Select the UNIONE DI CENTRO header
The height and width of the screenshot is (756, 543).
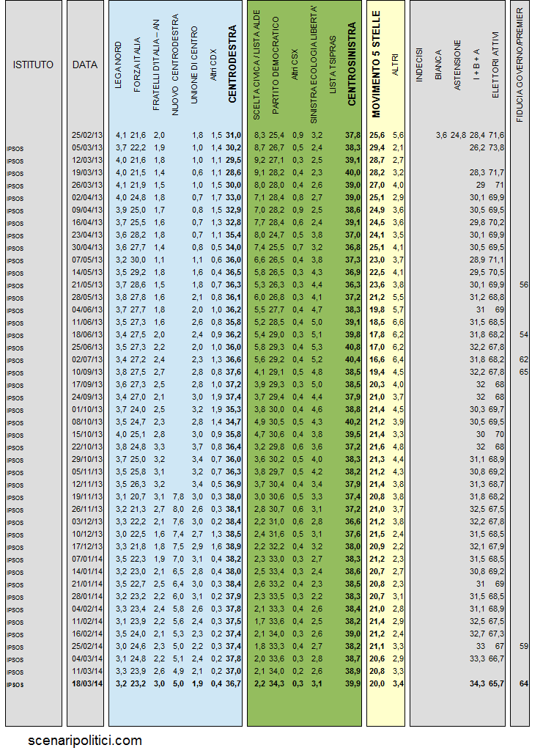[x=194, y=65]
